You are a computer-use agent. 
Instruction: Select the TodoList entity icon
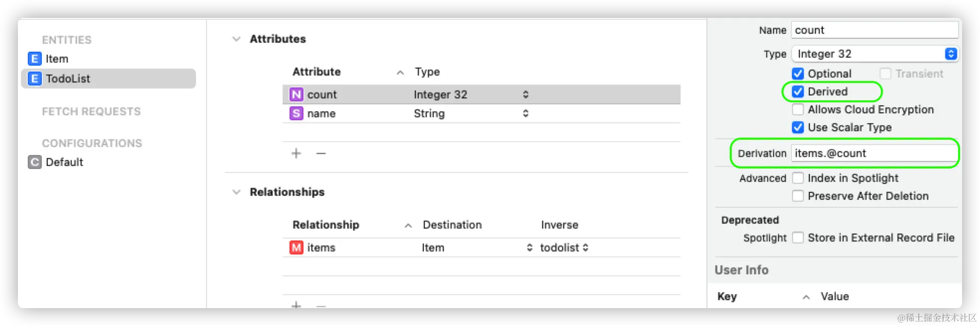point(34,79)
